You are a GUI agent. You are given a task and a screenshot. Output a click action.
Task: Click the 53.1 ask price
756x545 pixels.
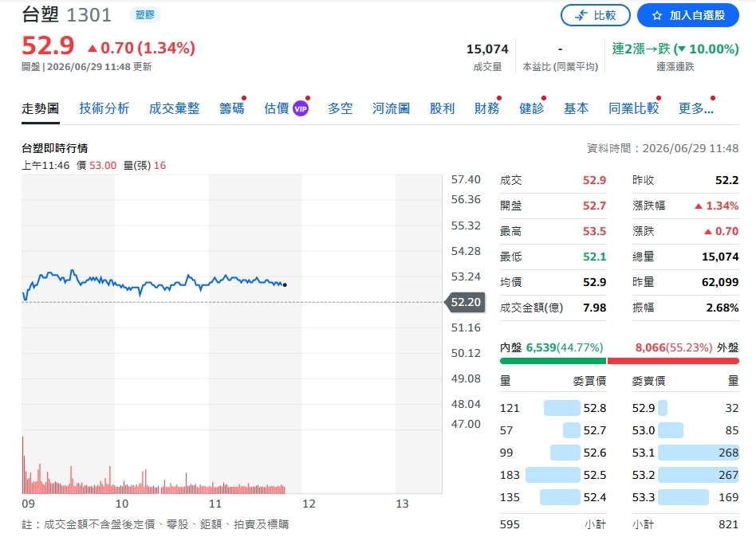click(644, 453)
